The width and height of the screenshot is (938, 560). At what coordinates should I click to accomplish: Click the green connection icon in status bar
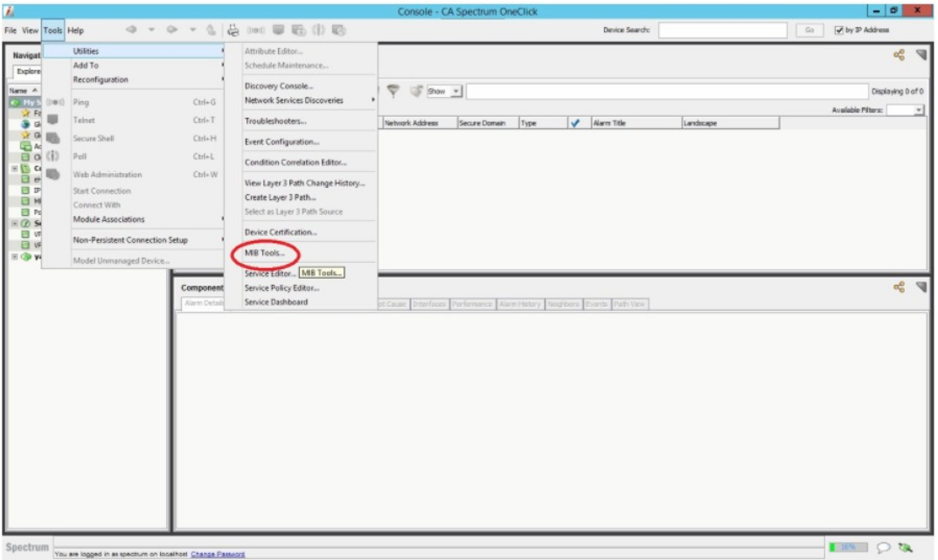pyautogui.click(x=905, y=548)
